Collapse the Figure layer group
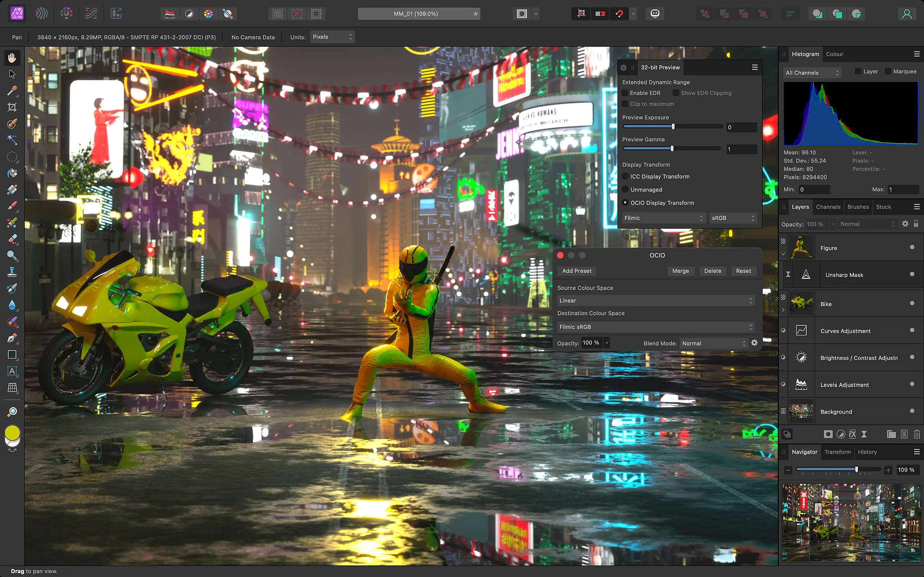 [x=784, y=254]
